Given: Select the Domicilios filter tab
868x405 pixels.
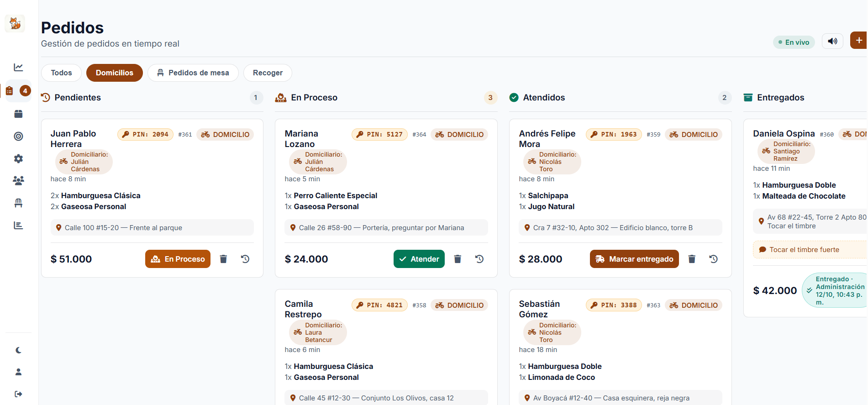Looking at the screenshot, I should tap(115, 73).
